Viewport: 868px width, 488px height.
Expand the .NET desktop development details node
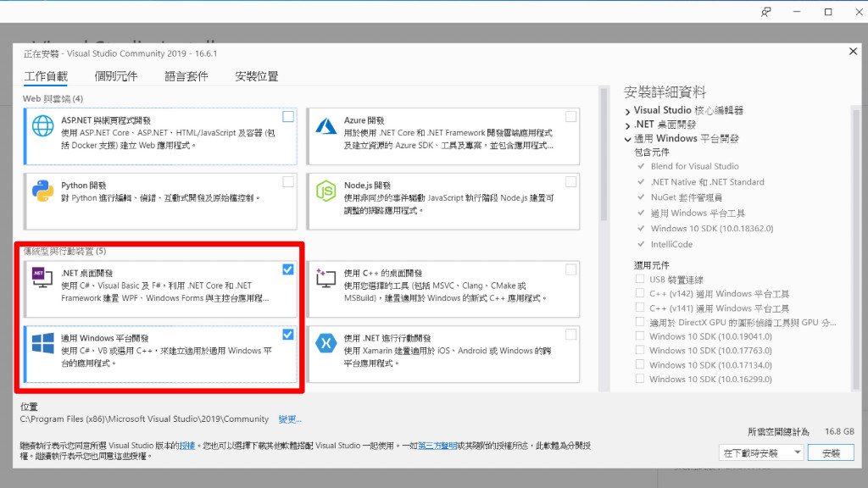pyautogui.click(x=628, y=125)
